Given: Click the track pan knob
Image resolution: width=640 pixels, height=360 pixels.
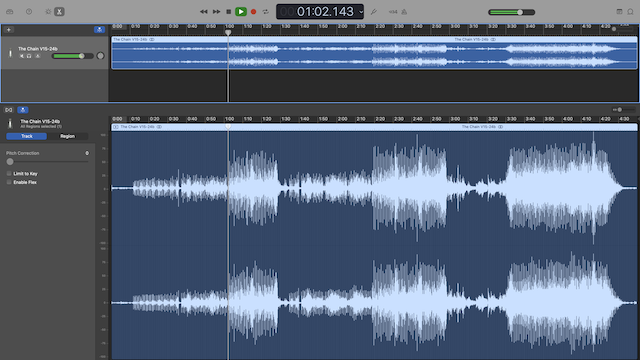Looking at the screenshot, I should (100, 56).
